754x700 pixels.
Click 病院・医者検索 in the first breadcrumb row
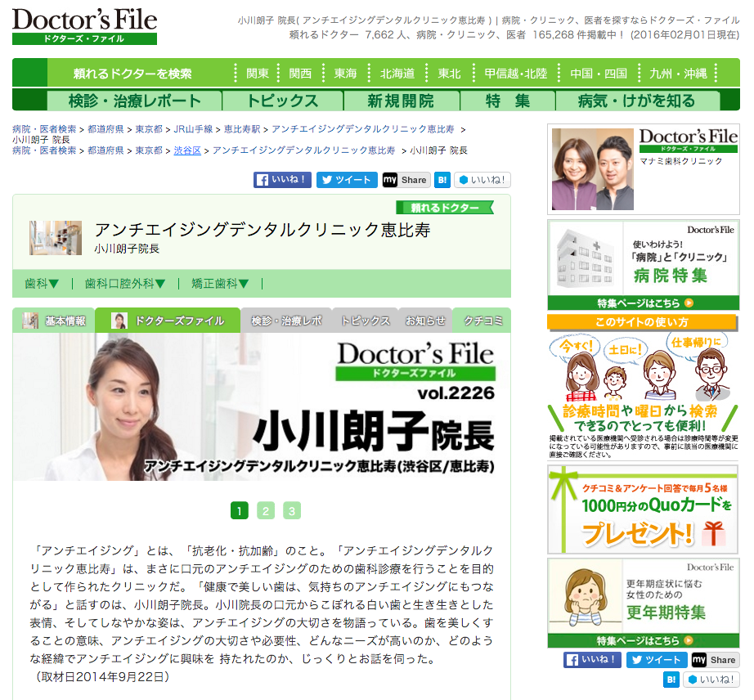click(44, 129)
